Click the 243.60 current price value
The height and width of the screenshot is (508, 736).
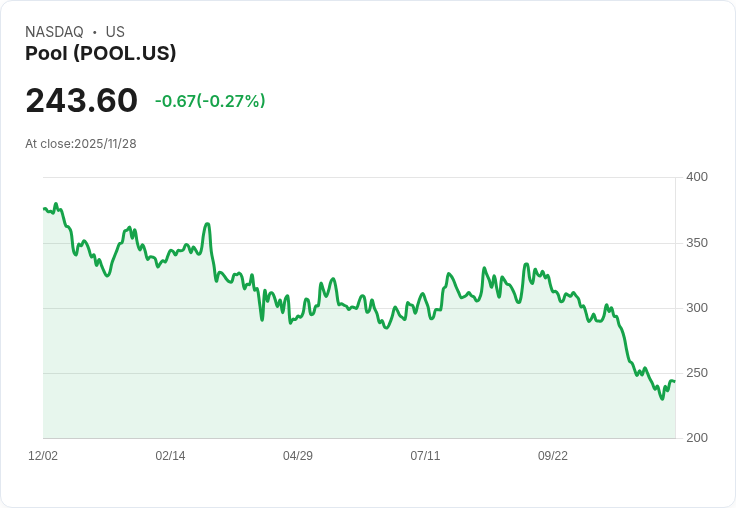coord(82,100)
